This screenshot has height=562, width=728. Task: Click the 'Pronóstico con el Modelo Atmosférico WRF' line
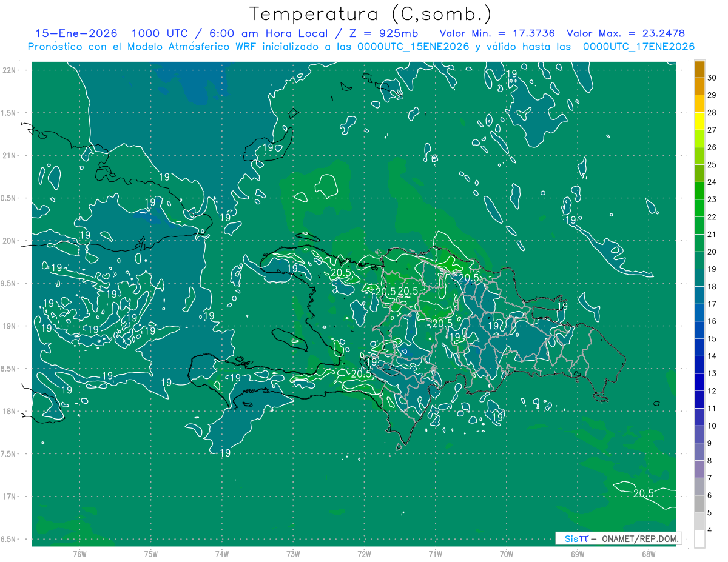[x=361, y=47]
